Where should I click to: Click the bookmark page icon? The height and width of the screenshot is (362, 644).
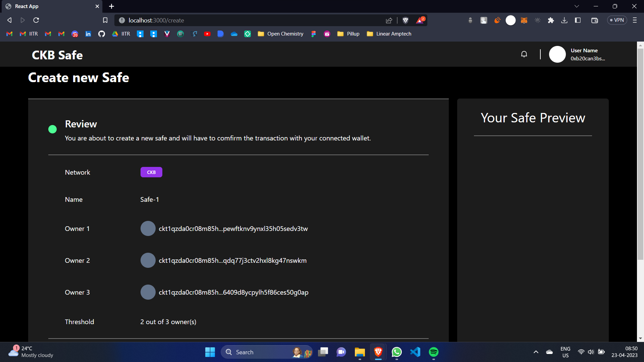(x=105, y=20)
